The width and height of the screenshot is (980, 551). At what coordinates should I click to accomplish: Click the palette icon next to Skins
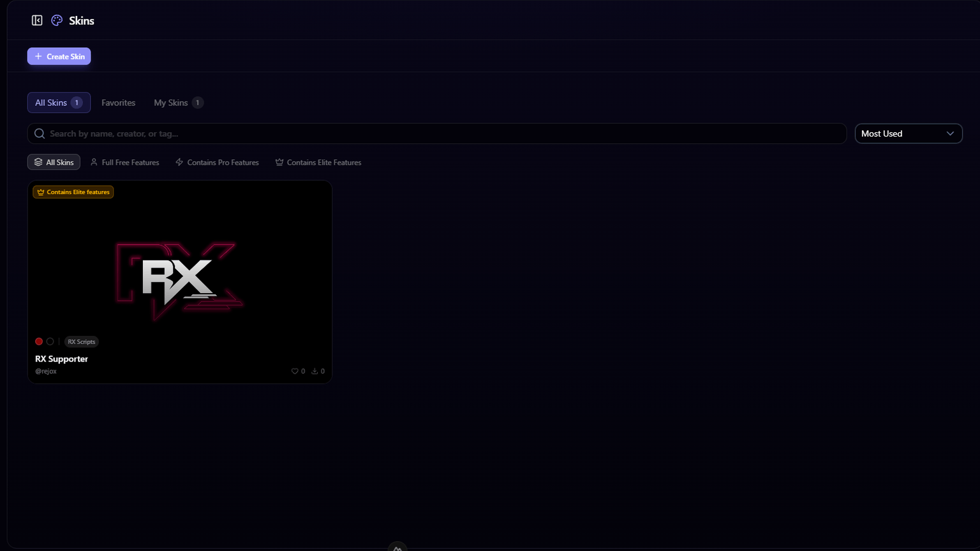56,20
